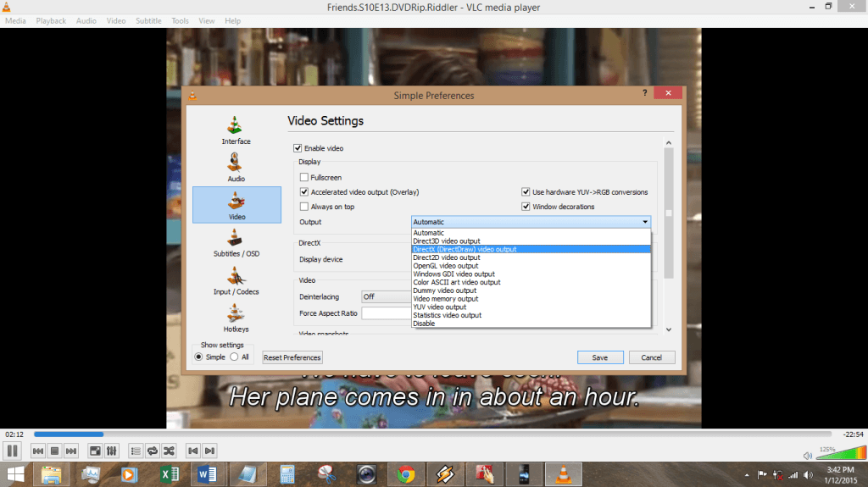868x487 pixels.
Task: Toggle Use hardware YUV->RGB conversions
Action: point(526,192)
